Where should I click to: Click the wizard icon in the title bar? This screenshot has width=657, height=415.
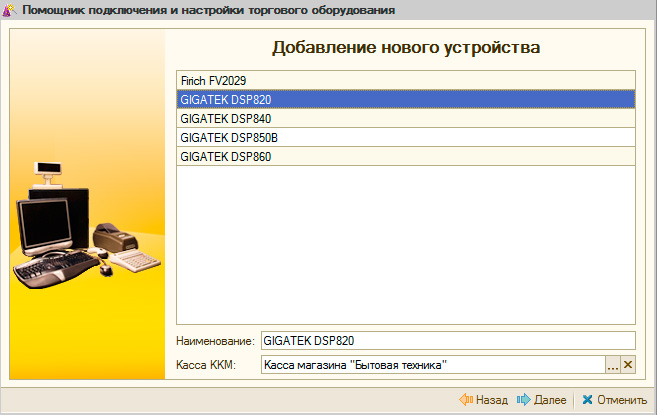pos(9,10)
